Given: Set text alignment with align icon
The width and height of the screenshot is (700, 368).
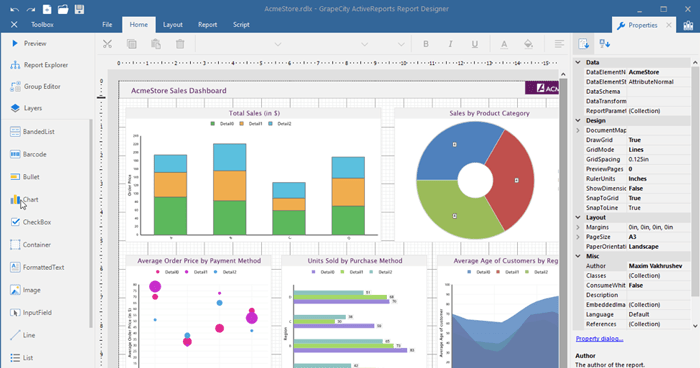Looking at the screenshot, I should [x=559, y=44].
